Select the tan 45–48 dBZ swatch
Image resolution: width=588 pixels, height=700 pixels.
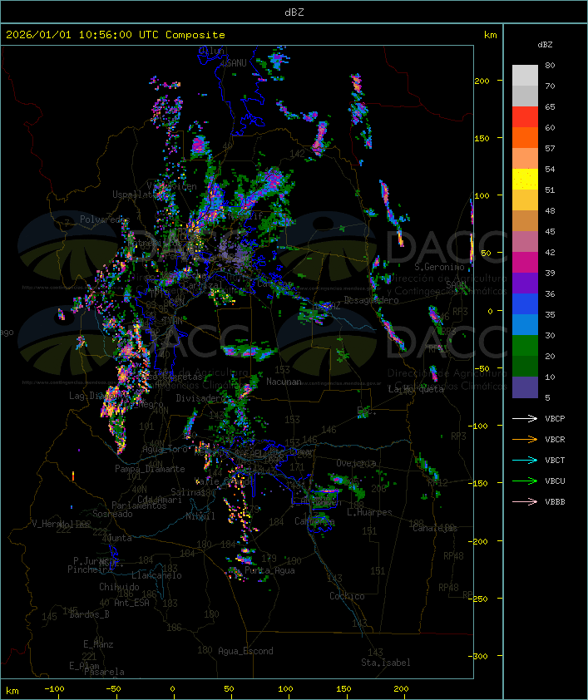point(525,221)
